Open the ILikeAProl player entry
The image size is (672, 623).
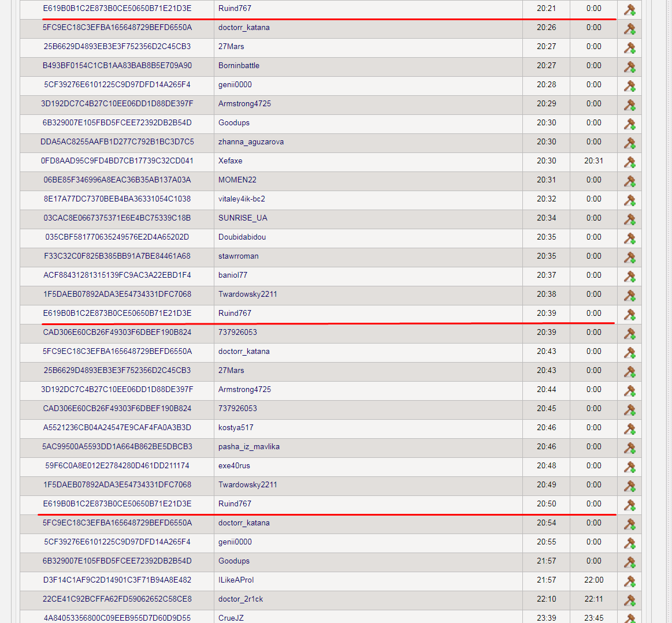pyautogui.click(x=236, y=580)
